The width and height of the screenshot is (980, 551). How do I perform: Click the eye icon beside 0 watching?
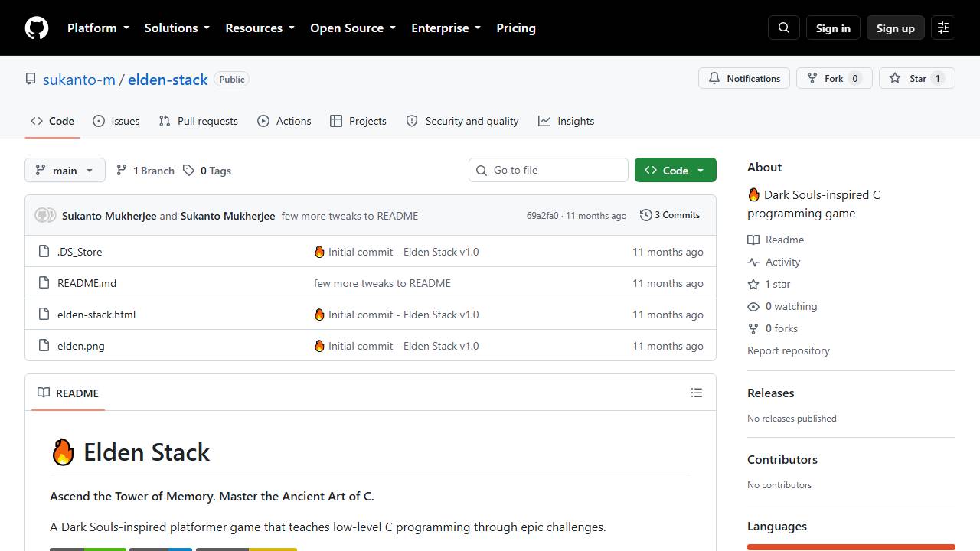pos(753,306)
